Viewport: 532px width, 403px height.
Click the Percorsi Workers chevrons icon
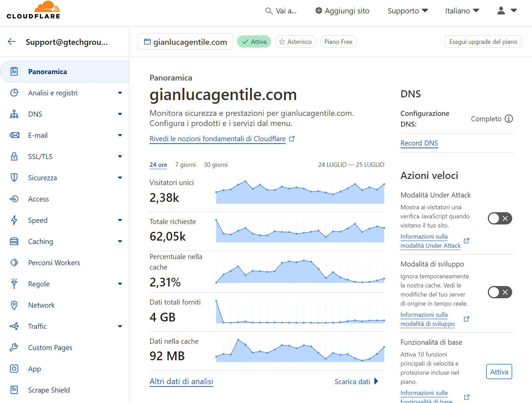pos(14,262)
